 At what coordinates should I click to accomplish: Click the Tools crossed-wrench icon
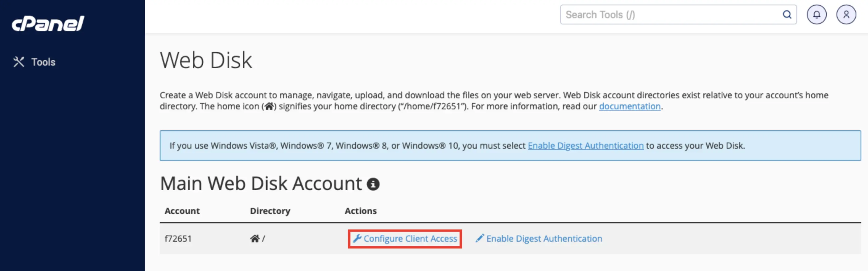pyautogui.click(x=19, y=62)
